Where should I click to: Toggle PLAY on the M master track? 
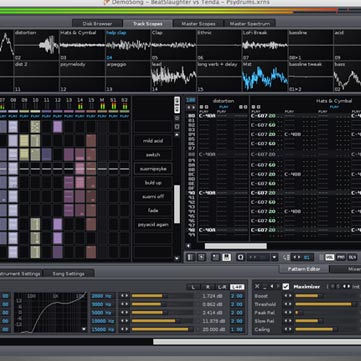click(102, 116)
